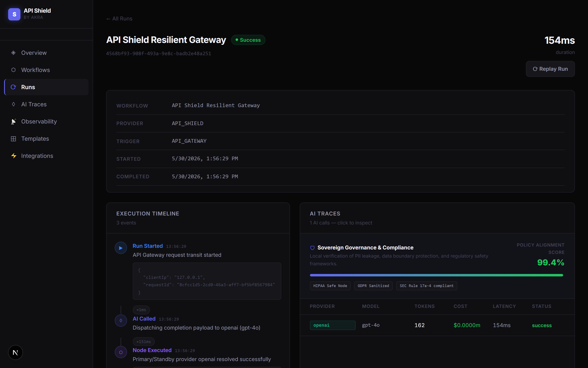Screen dimensions: 588x368
Task: Click the Overview diamond icon in sidebar
Action: coord(13,53)
